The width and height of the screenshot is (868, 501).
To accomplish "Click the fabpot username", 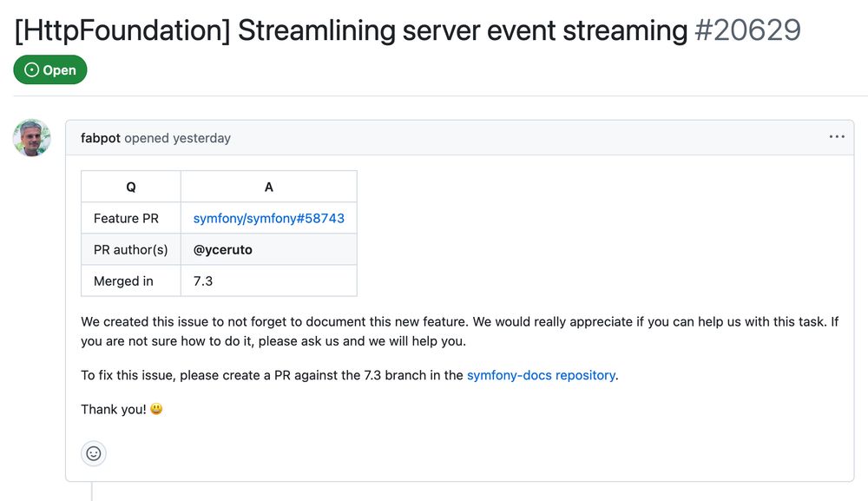I will pyautogui.click(x=100, y=138).
